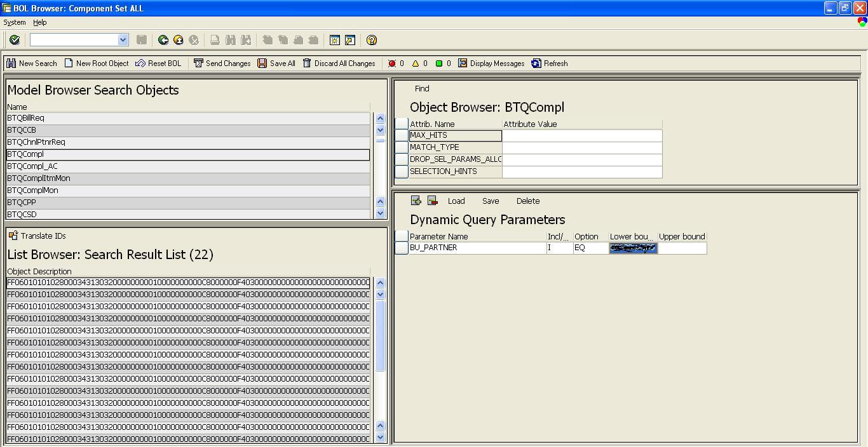868x447 pixels.
Task: Click the add parameter row icon
Action: click(416, 201)
